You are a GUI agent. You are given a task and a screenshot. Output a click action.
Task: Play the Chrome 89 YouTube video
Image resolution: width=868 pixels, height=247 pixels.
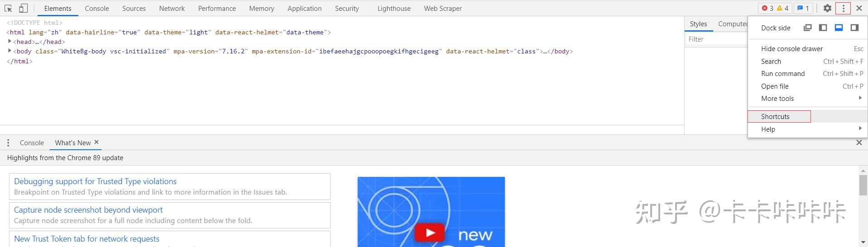coord(430,233)
